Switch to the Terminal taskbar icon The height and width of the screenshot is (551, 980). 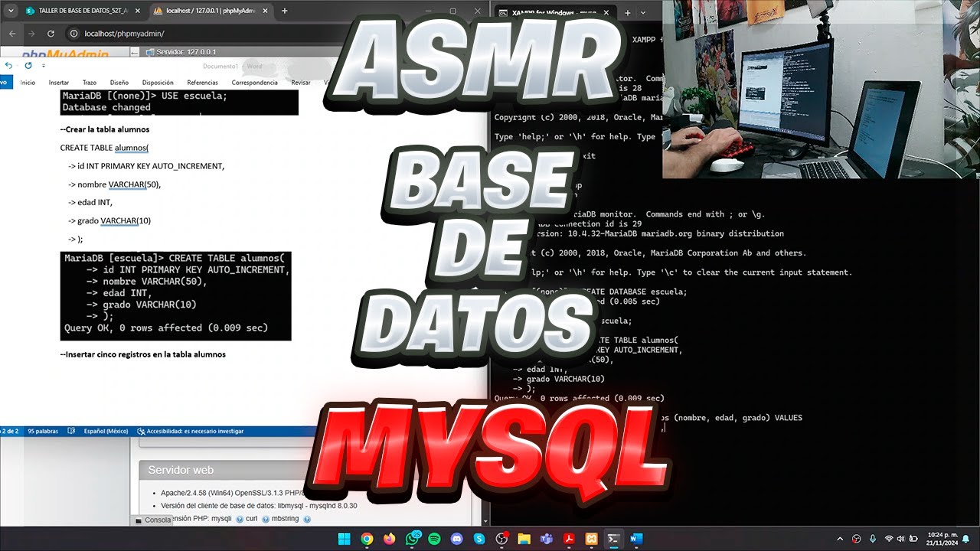pos(614,539)
